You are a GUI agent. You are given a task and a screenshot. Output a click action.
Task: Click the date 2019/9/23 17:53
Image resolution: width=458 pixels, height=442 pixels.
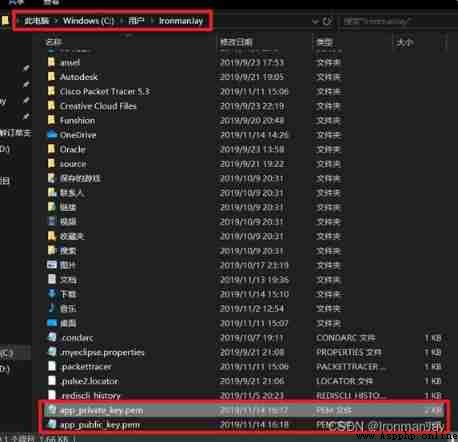[x=252, y=62]
